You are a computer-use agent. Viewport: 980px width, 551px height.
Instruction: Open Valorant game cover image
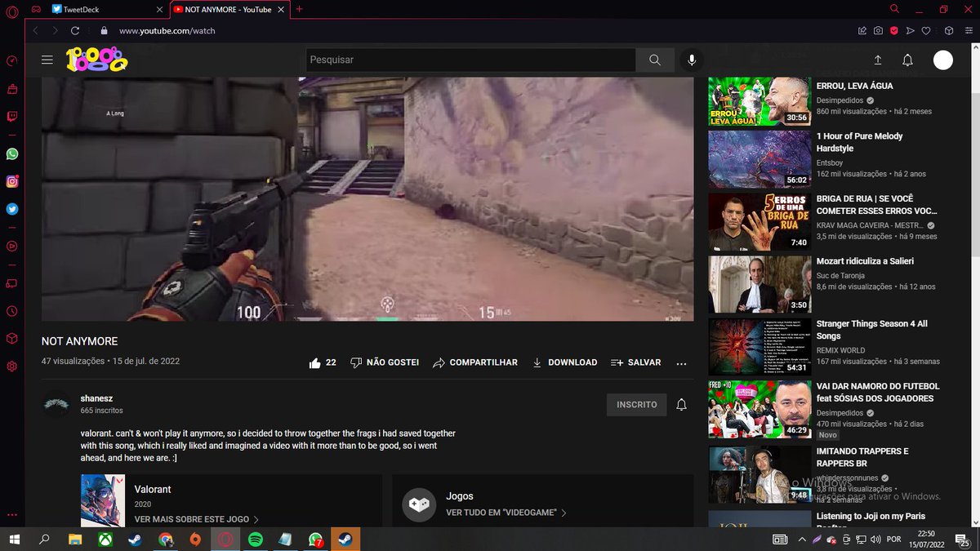pos(103,501)
